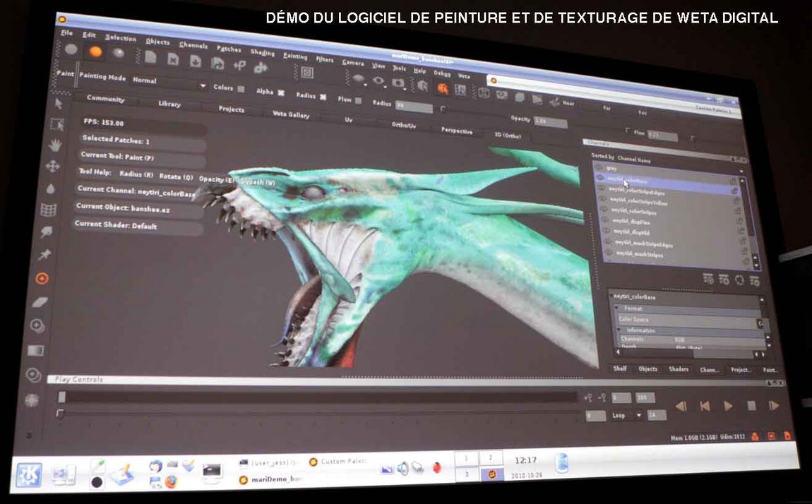Click the blank-page new project icon

click(x=150, y=57)
